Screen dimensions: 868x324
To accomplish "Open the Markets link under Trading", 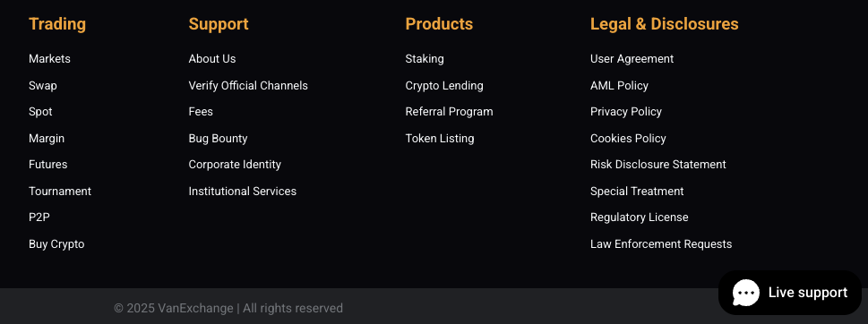I will [x=49, y=58].
